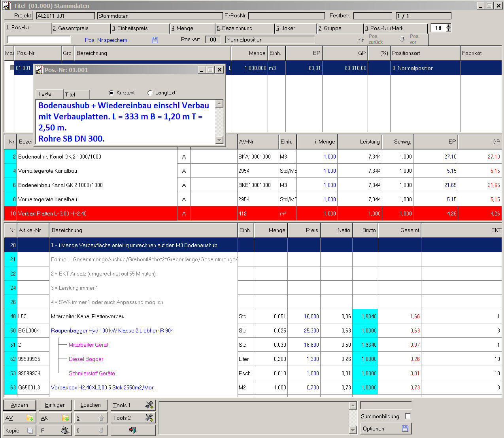Increase the font size stepper from 18
This screenshot has height=438, width=504.
point(448,26)
